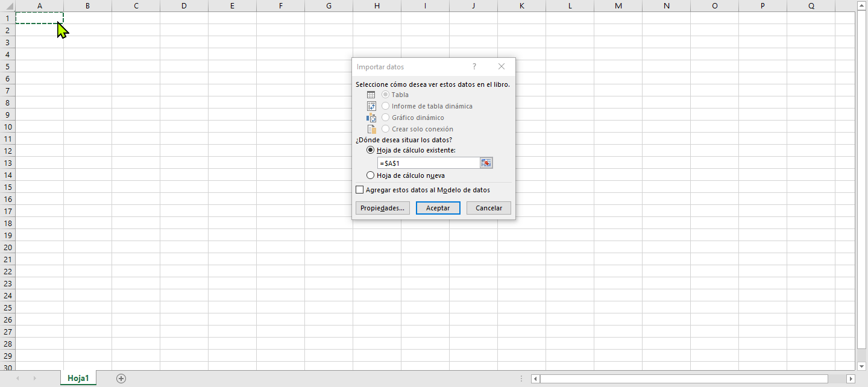Open the Hoja1 sheet tab

click(x=78, y=379)
